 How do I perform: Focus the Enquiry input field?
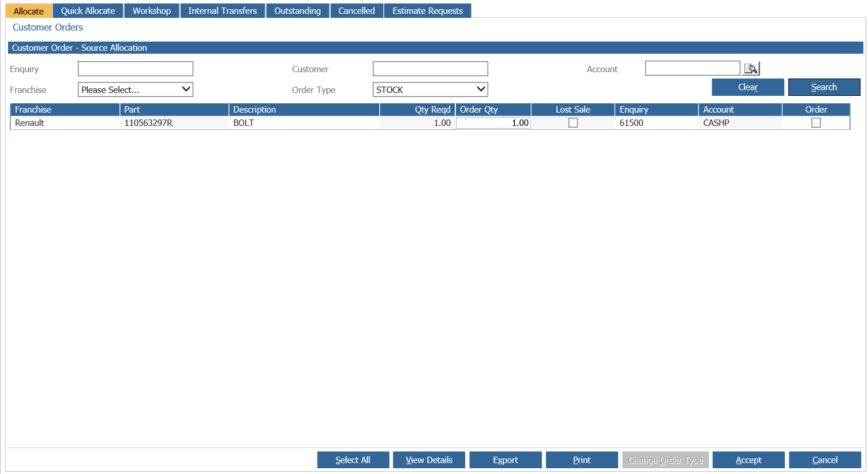coord(136,69)
